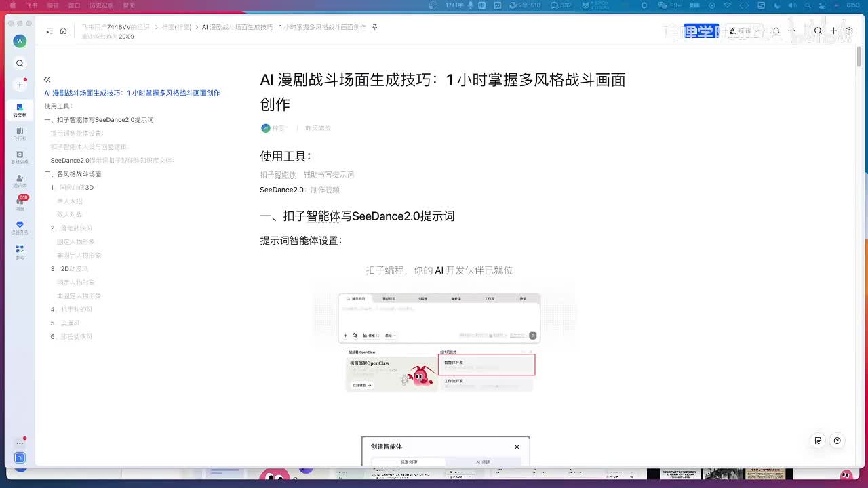This screenshot has width=868, height=488.
Task: Jump to outline item 双人对战
Action: [x=70, y=215]
